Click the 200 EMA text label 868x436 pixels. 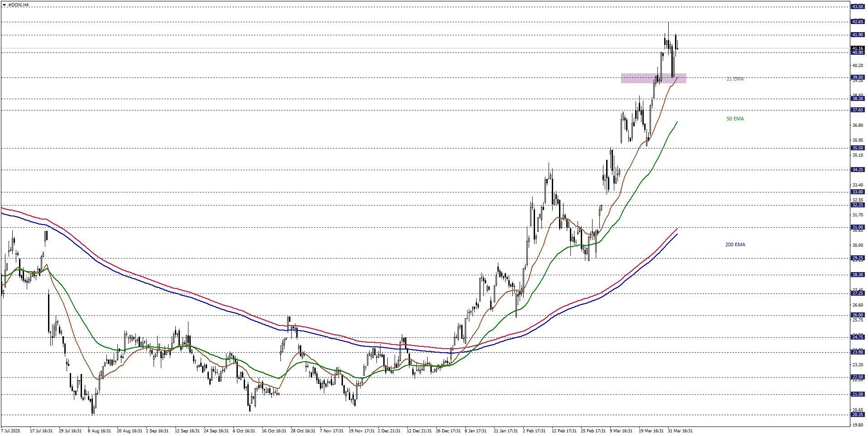click(735, 244)
